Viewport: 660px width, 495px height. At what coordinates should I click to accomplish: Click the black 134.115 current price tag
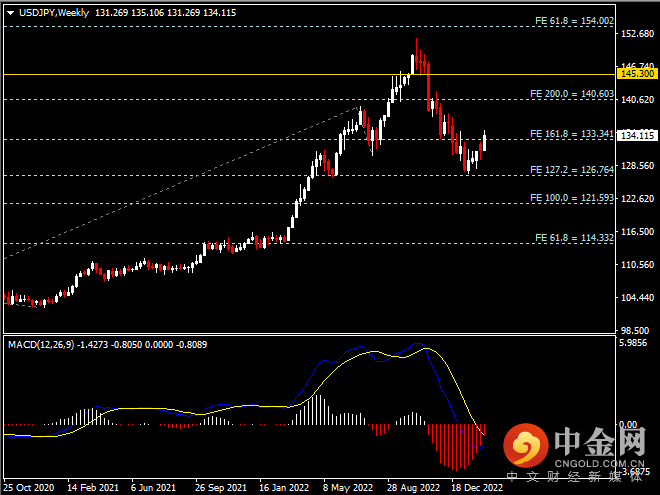[637, 135]
